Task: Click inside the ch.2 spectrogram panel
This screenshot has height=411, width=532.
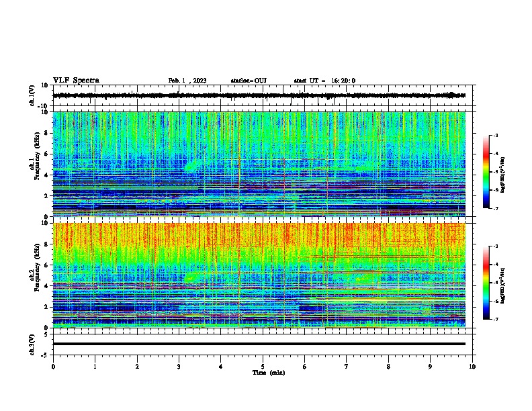Action: click(x=259, y=275)
